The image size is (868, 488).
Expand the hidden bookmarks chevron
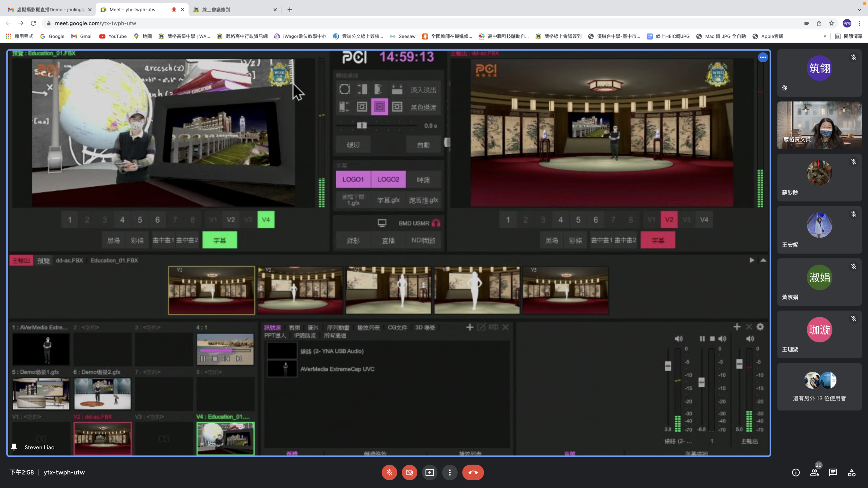(x=825, y=36)
